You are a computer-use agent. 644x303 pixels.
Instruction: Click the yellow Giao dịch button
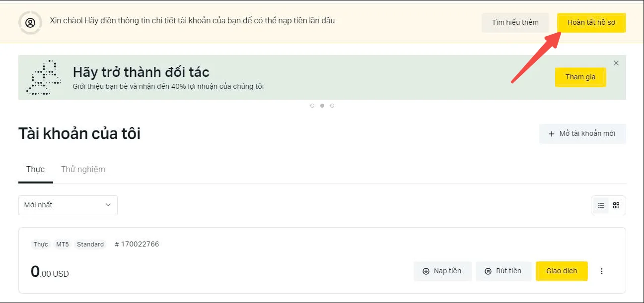pyautogui.click(x=562, y=271)
